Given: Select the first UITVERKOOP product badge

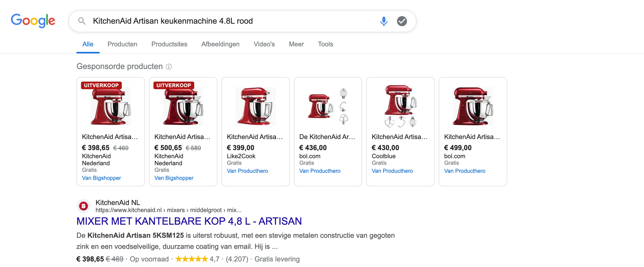Looking at the screenshot, I should point(102,85).
